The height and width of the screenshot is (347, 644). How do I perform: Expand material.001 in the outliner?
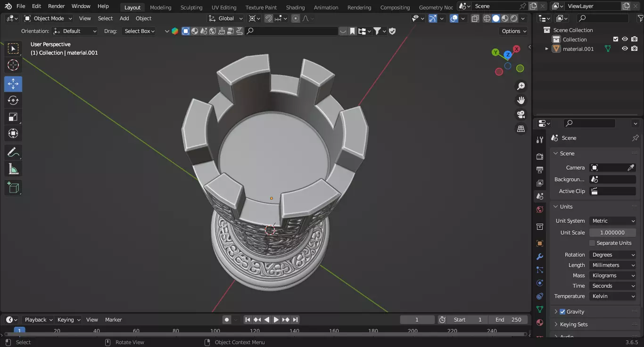(x=547, y=49)
